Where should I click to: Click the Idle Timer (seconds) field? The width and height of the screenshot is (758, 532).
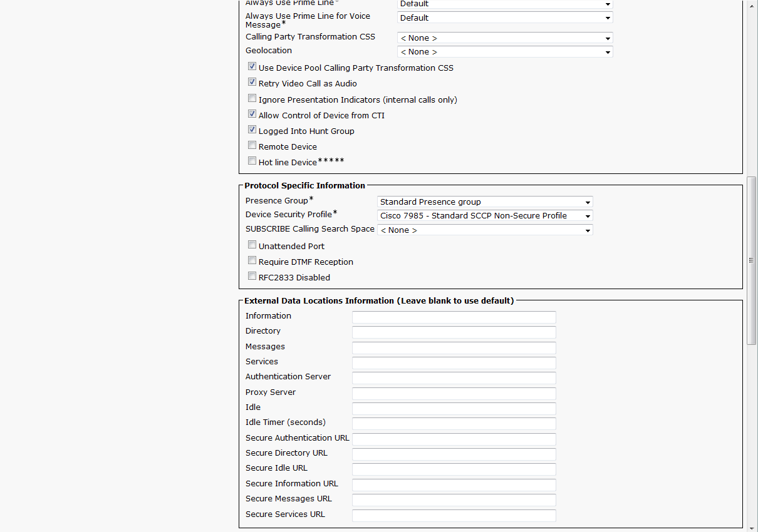click(454, 424)
